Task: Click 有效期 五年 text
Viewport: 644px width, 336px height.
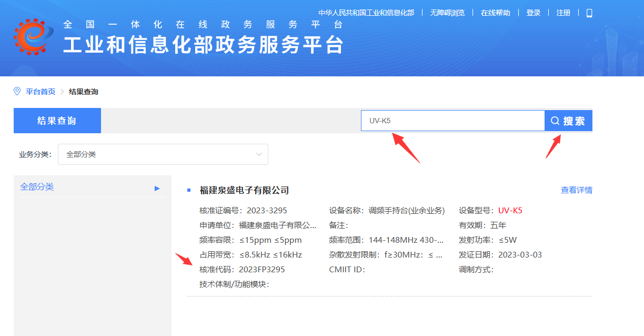Action: click(482, 225)
